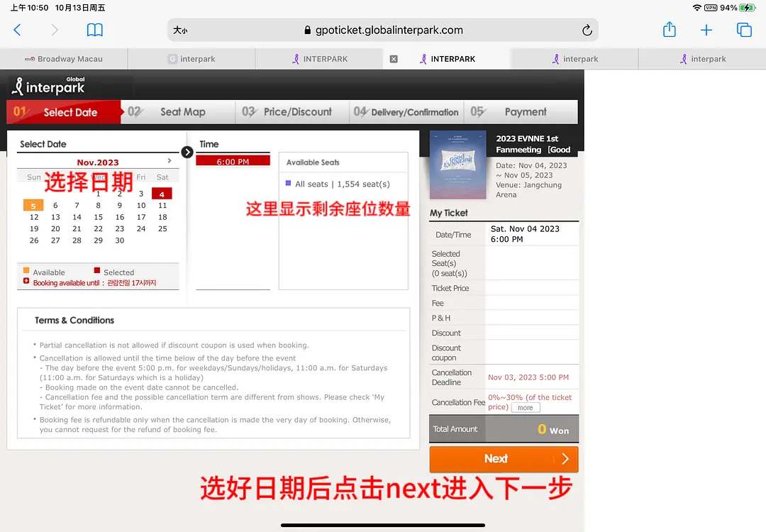Click the red Selected legend square

[x=96, y=270]
